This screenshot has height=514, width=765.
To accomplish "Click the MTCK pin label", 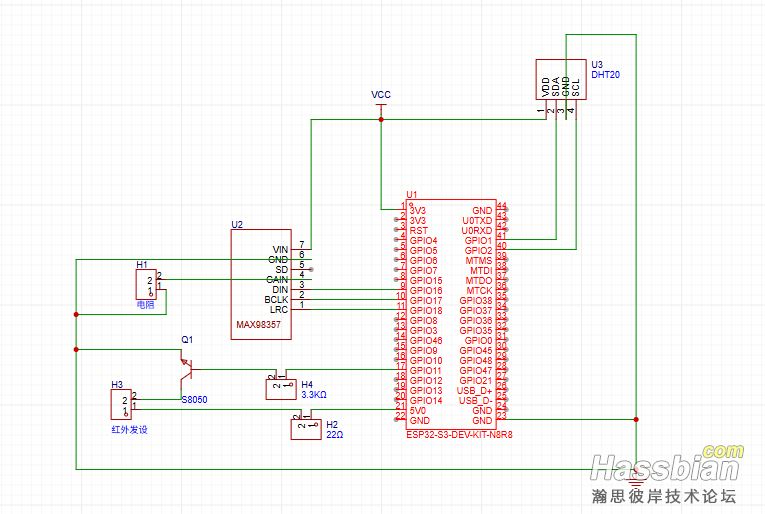I will pyautogui.click(x=480, y=291).
